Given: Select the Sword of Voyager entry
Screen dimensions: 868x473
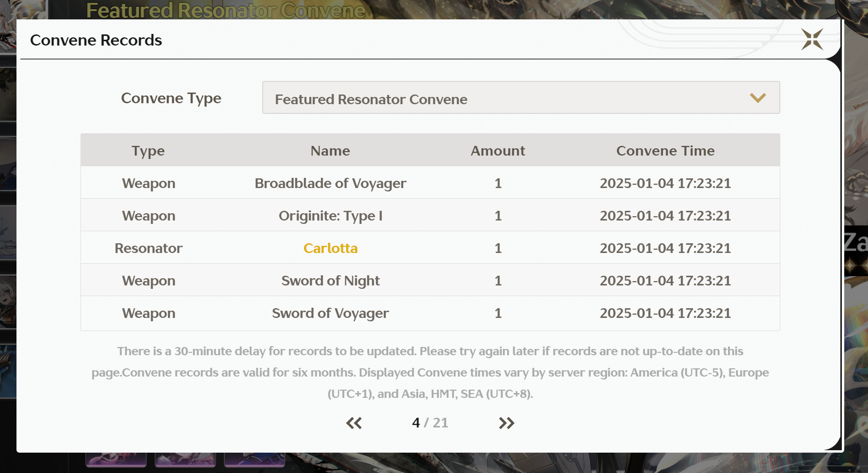Looking at the screenshot, I should [331, 313].
